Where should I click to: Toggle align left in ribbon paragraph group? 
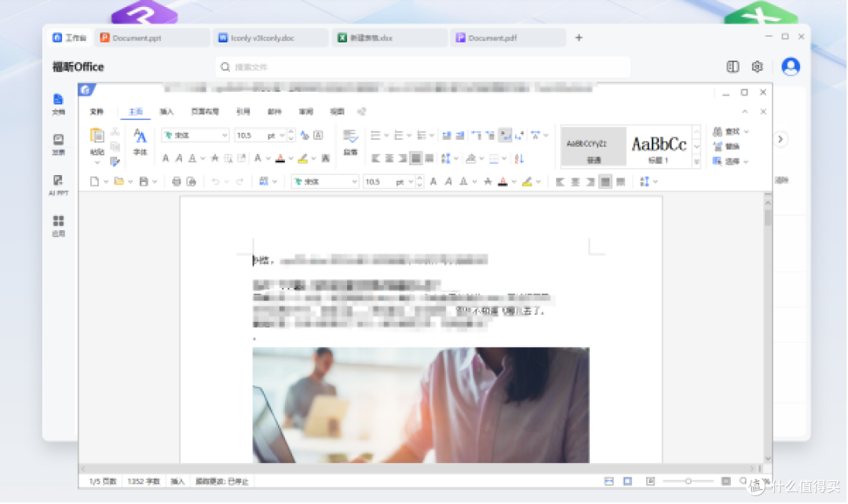[376, 158]
